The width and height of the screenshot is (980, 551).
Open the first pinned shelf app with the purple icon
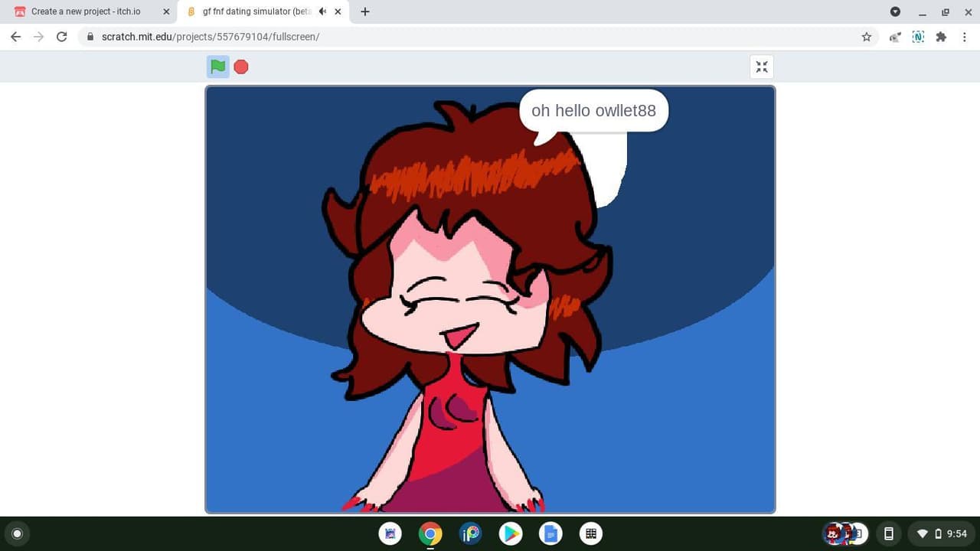390,533
